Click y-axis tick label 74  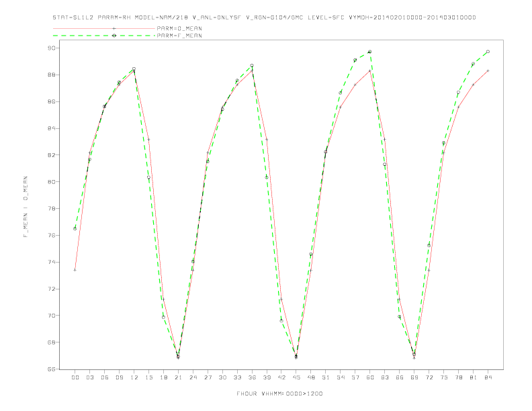tap(52, 262)
